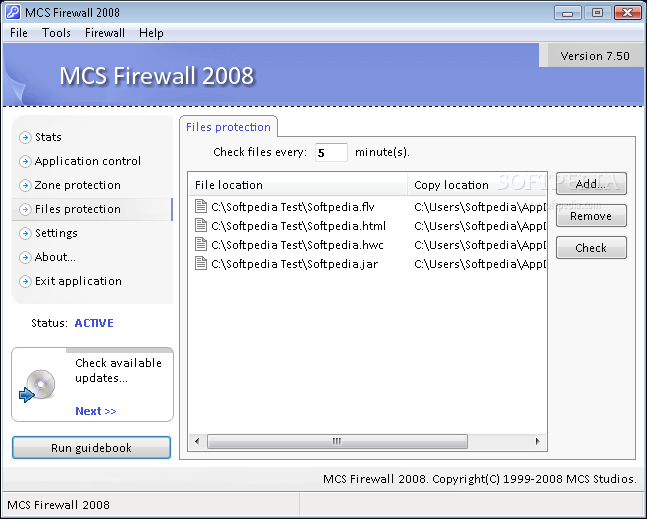Click Run guidebook button
647x519 pixels.
pyautogui.click(x=91, y=448)
